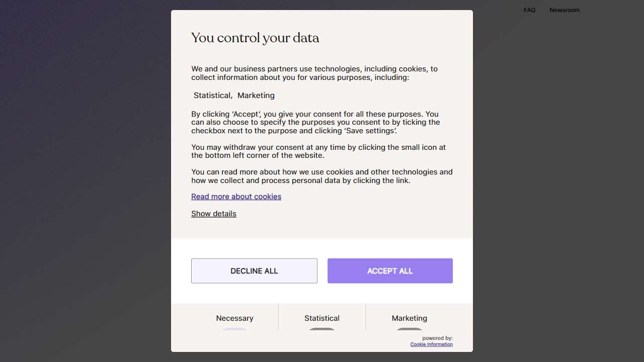Enable the Statistical cookies switch
644x362 pixels.
point(322,329)
